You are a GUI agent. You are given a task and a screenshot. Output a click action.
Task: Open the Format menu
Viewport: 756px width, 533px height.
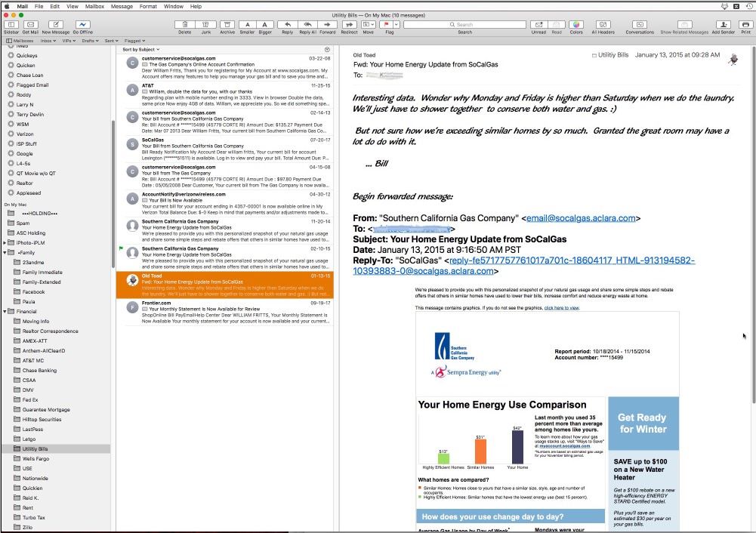148,6
